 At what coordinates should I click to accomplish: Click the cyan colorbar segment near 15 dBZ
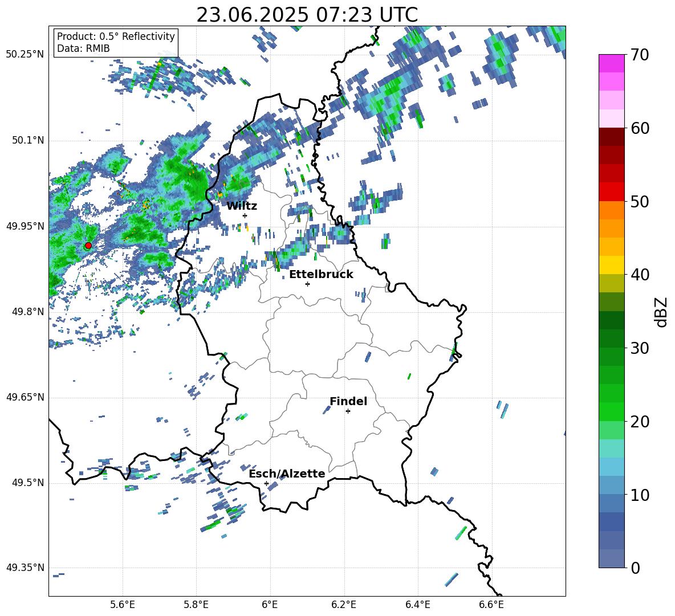coord(611,448)
